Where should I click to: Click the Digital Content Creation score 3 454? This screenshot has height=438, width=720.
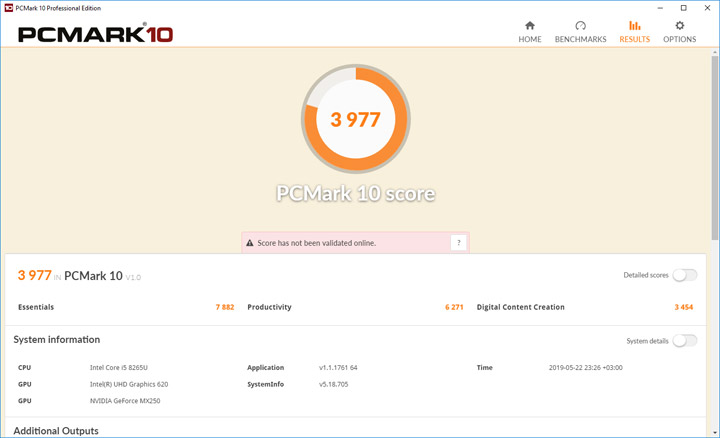684,307
